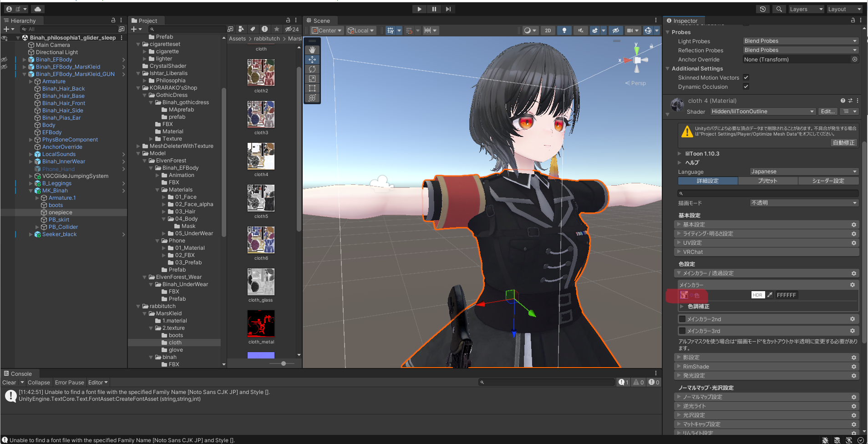Image resolution: width=868 pixels, height=444 pixels.
Task: Click the favorites star icon in Project
Action: [276, 29]
